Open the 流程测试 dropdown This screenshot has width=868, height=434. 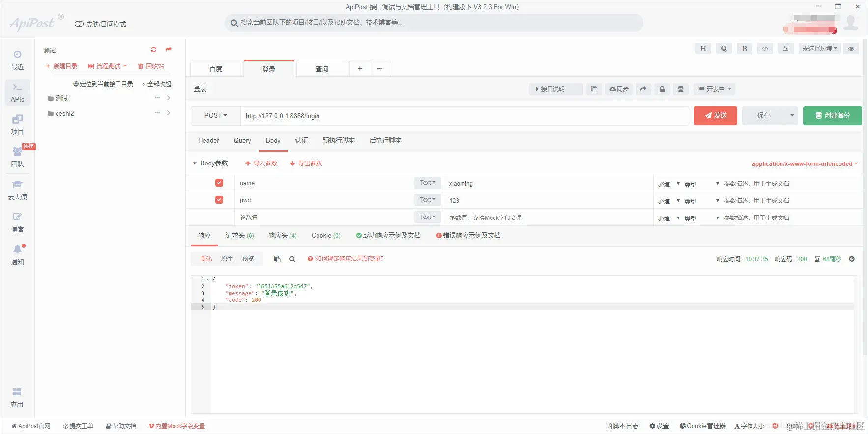108,66
